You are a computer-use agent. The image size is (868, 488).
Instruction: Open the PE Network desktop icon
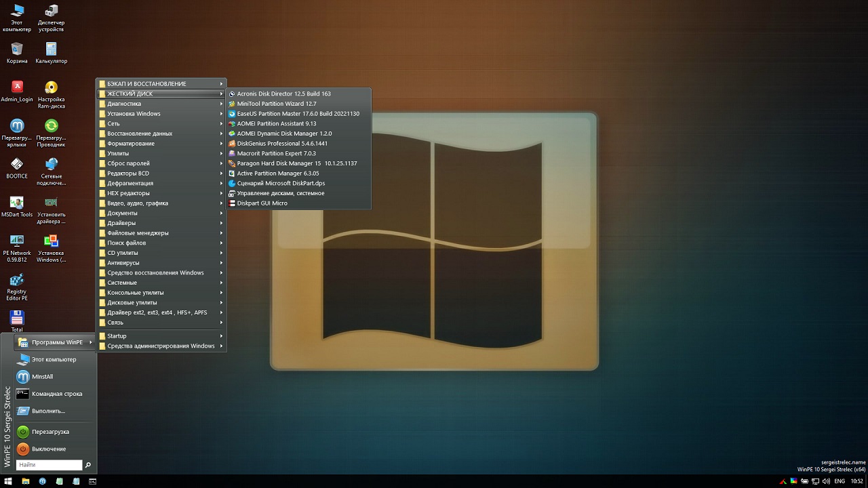[x=17, y=242]
